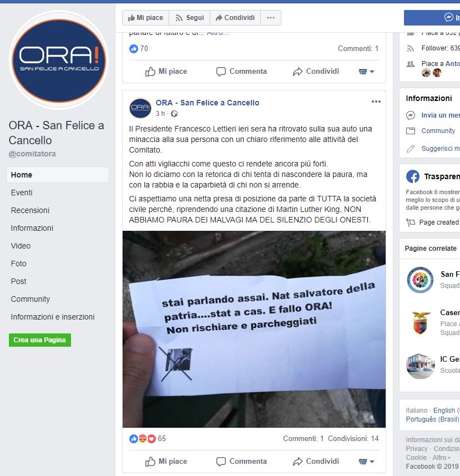Expand the Altro footer menu

(442, 458)
